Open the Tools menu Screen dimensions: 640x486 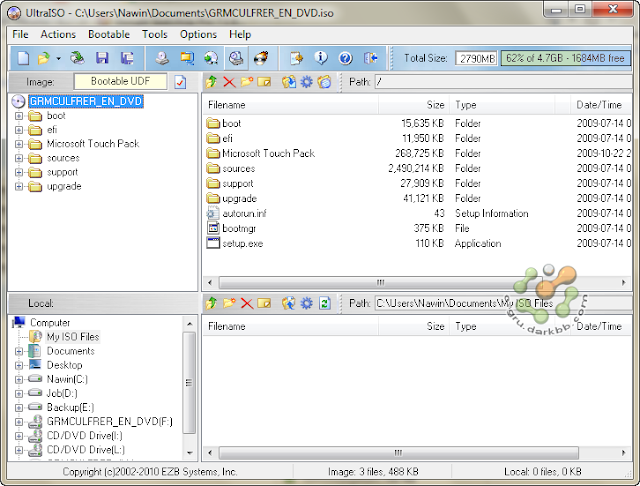(155, 34)
